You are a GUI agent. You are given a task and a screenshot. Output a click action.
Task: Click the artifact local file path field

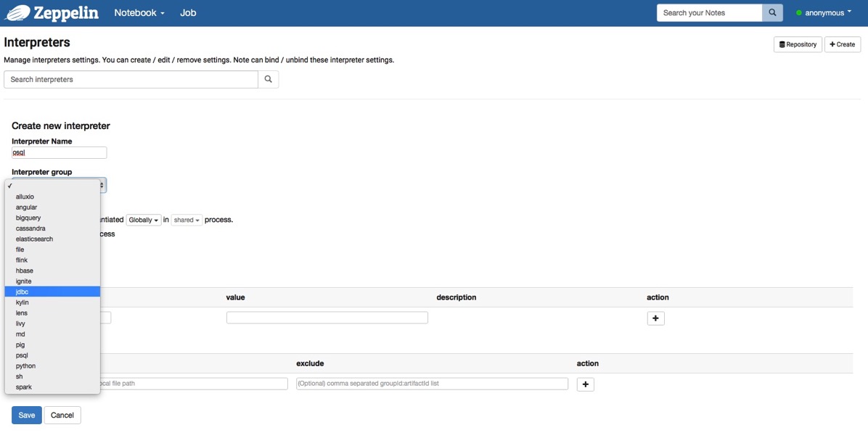pos(194,383)
